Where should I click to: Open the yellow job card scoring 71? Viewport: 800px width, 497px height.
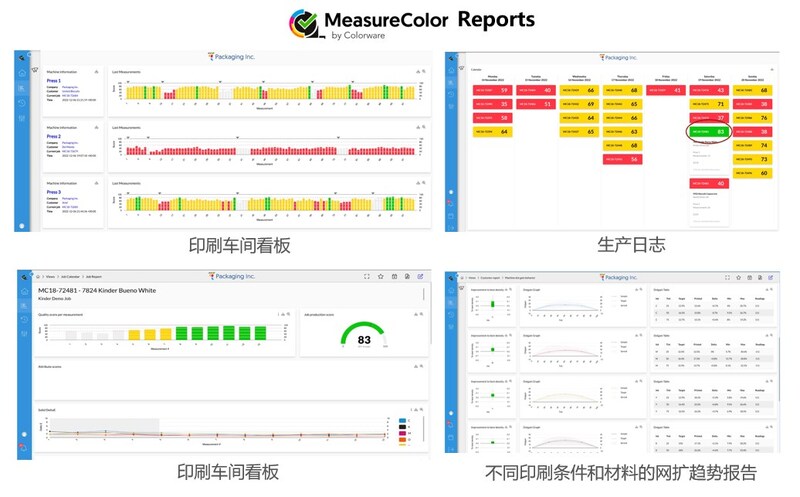pos(709,104)
